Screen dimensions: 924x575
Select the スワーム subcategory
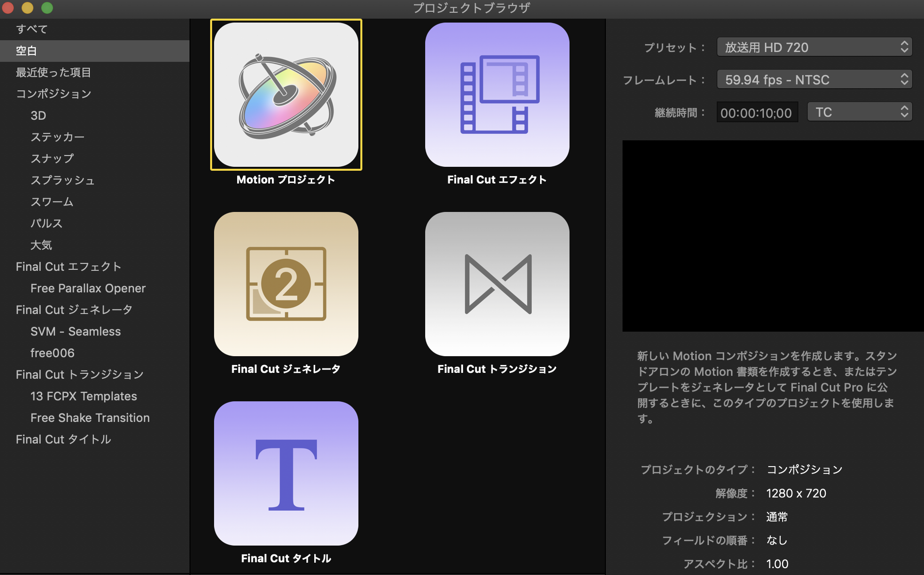pyautogui.click(x=95, y=202)
